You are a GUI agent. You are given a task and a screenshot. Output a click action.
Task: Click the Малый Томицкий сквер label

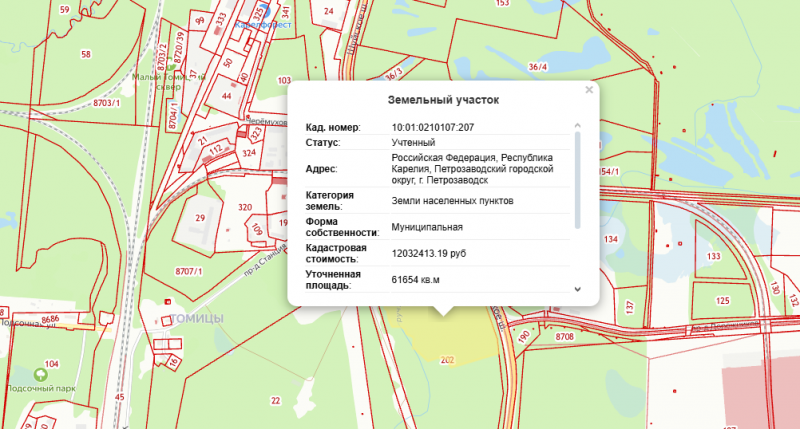tap(167, 79)
